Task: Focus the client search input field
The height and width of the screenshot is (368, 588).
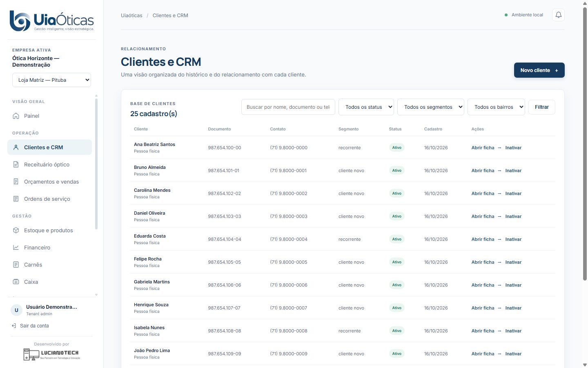Action: [x=288, y=107]
